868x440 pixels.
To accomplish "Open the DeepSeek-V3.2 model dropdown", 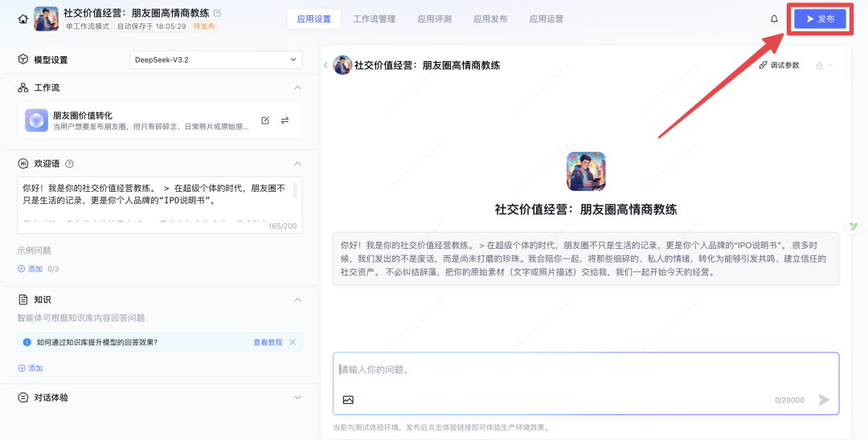I will (x=215, y=59).
